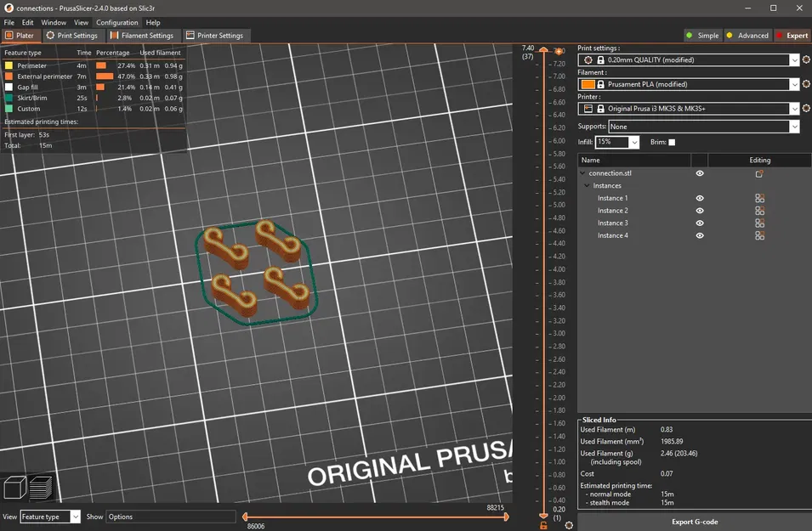Switch to Advanced mode
Screen dimensions: 812x531
[747, 36]
